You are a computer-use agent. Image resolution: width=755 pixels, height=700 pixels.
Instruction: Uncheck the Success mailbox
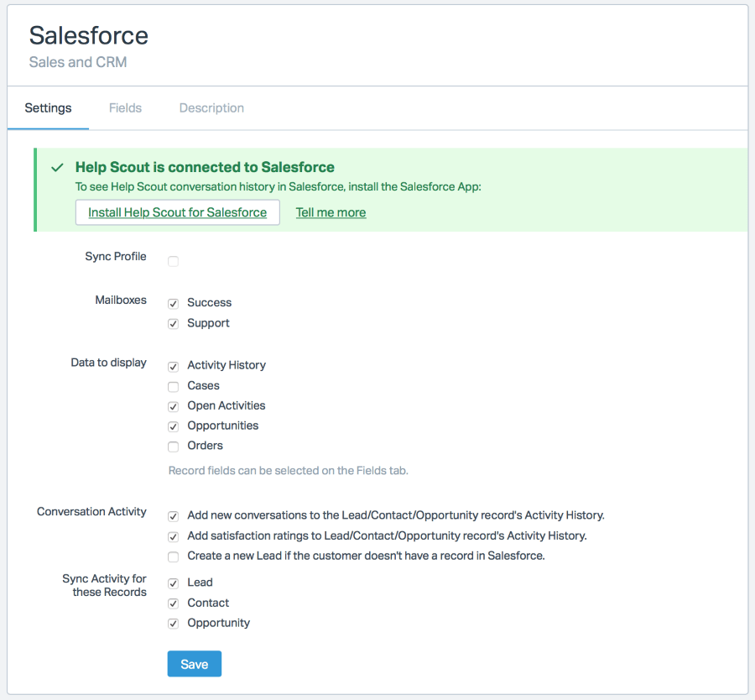click(173, 303)
